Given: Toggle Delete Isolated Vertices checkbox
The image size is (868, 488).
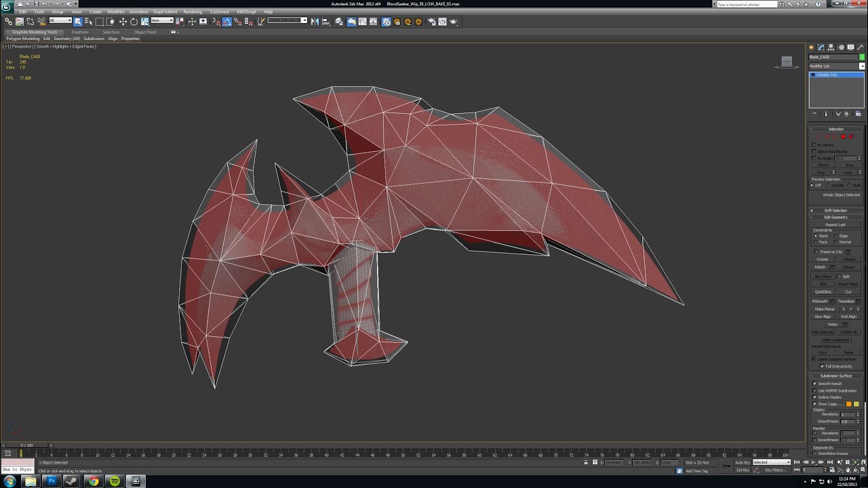Looking at the screenshot, I should click(814, 359).
